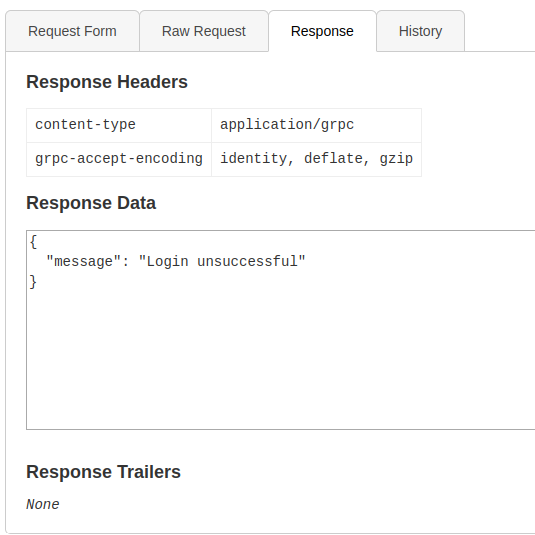535x535 pixels.
Task: Select the Response tab
Action: (322, 31)
